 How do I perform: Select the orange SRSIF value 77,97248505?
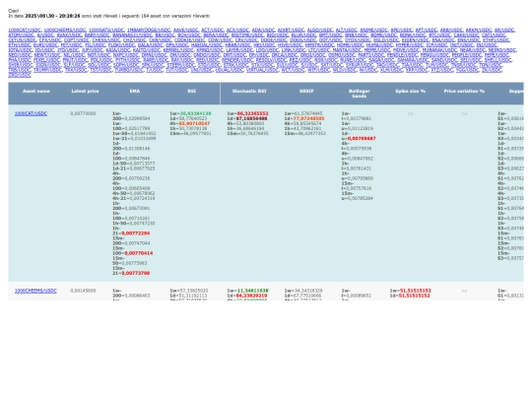pyautogui.click(x=308, y=118)
